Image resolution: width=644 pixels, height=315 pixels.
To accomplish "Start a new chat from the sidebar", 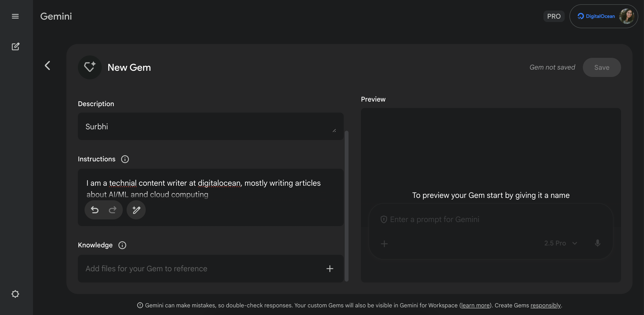I will click(x=16, y=46).
